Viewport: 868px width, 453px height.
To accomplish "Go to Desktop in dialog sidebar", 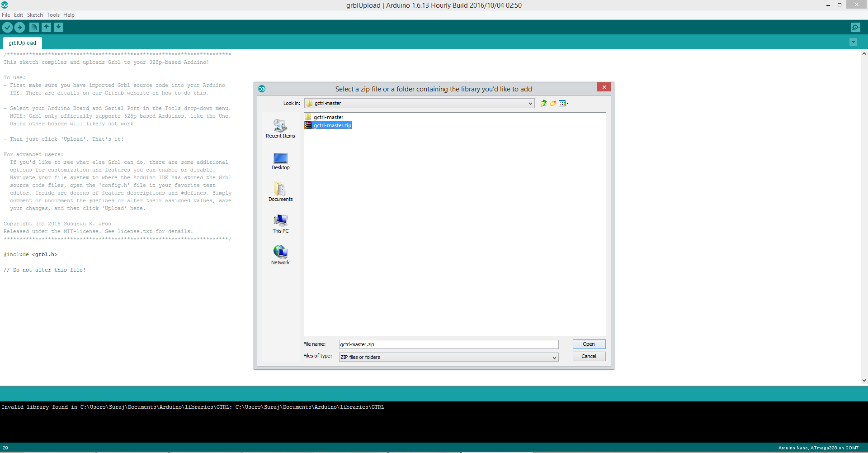I will pyautogui.click(x=280, y=161).
